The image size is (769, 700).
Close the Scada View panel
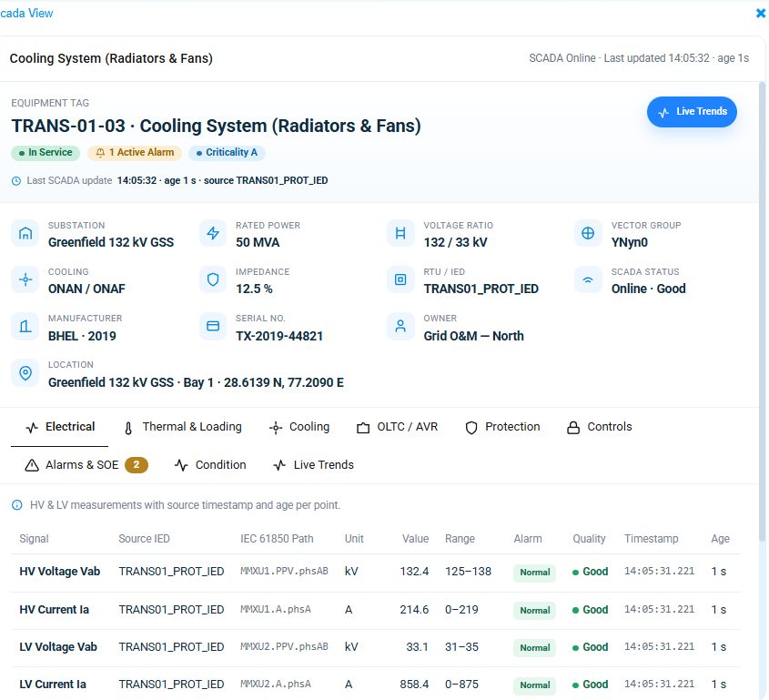point(761,14)
